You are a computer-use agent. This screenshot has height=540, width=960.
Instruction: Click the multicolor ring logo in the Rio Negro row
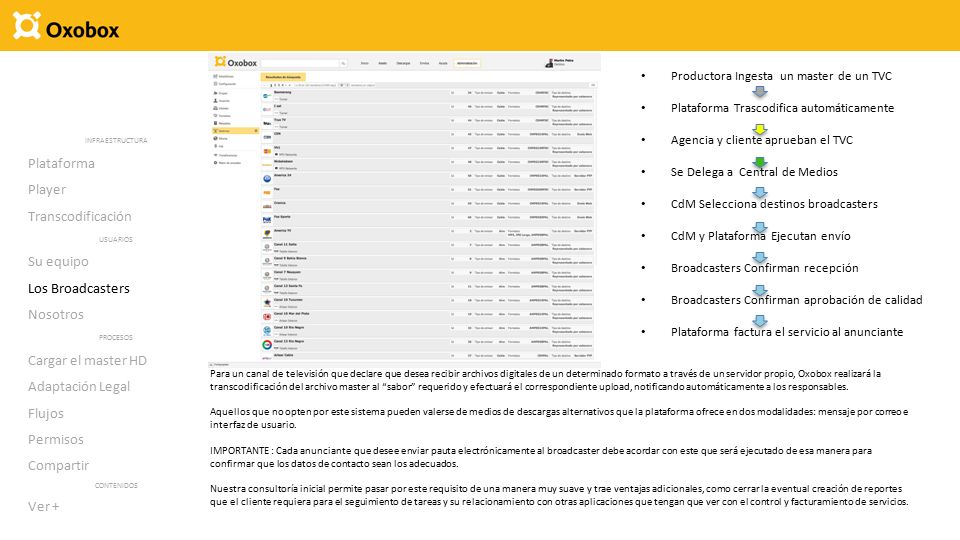[267, 345]
